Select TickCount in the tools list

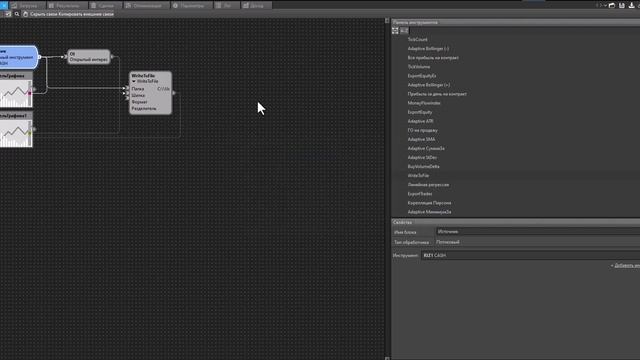418,40
